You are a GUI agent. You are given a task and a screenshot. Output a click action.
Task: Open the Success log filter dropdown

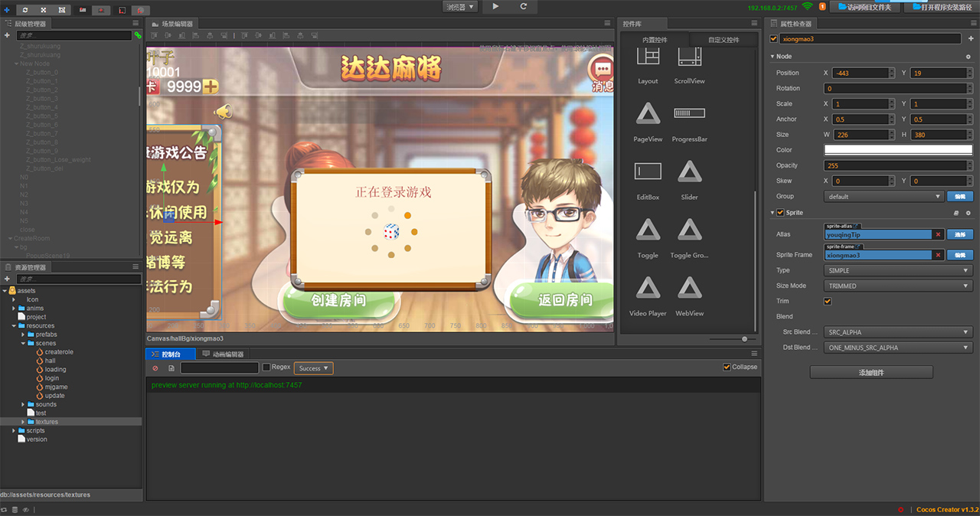(x=313, y=368)
